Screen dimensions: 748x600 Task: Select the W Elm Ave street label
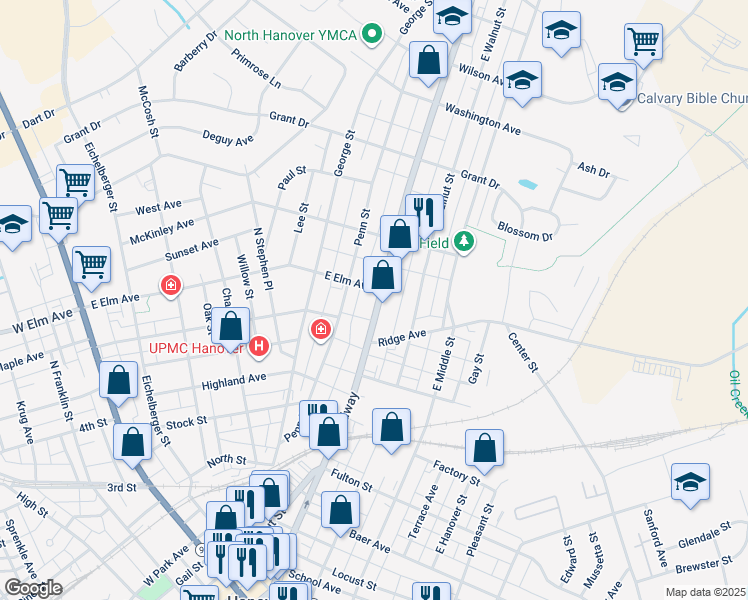[42, 321]
